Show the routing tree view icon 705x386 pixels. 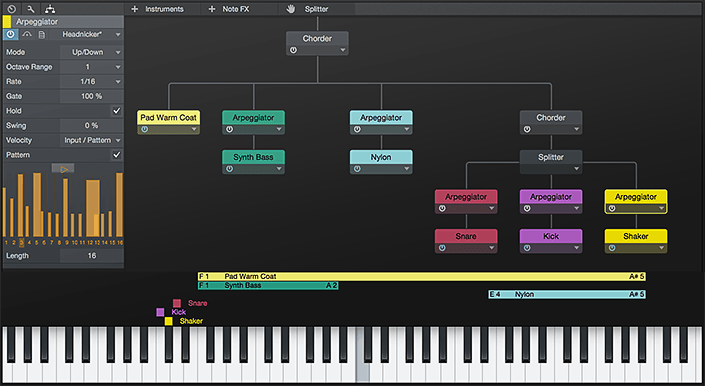(x=50, y=9)
